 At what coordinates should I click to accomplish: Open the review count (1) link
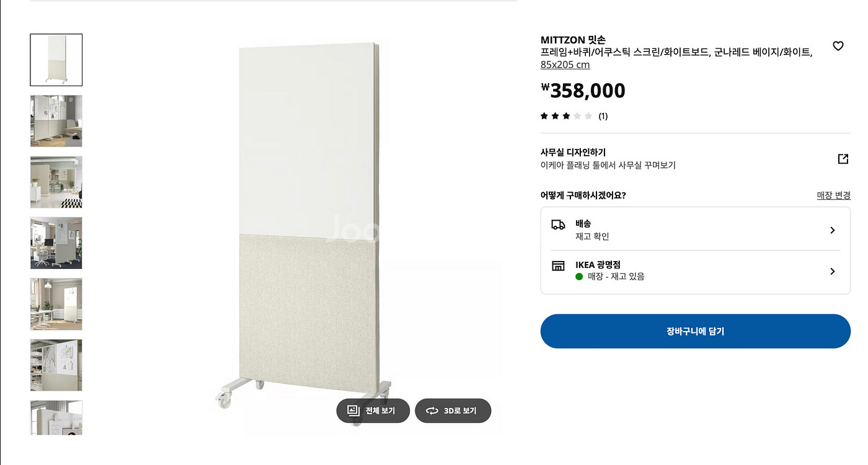click(603, 116)
